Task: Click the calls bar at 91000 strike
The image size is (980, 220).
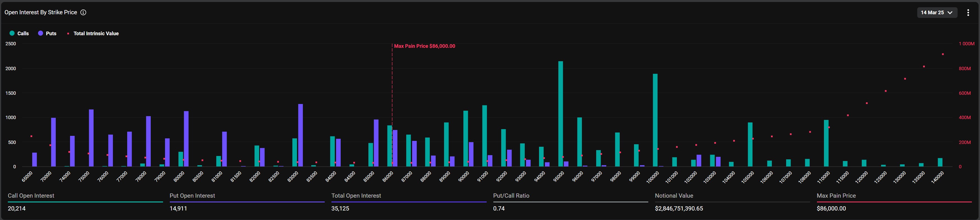Action: click(485, 136)
